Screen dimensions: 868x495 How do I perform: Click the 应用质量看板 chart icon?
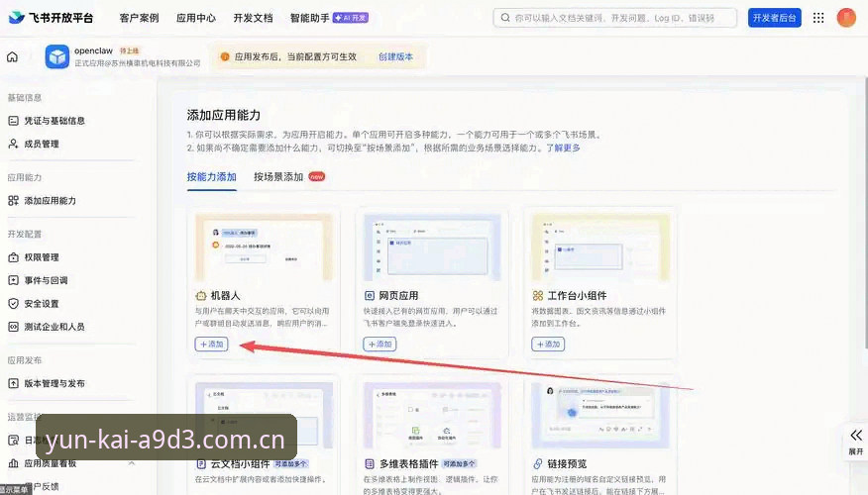pos(13,463)
